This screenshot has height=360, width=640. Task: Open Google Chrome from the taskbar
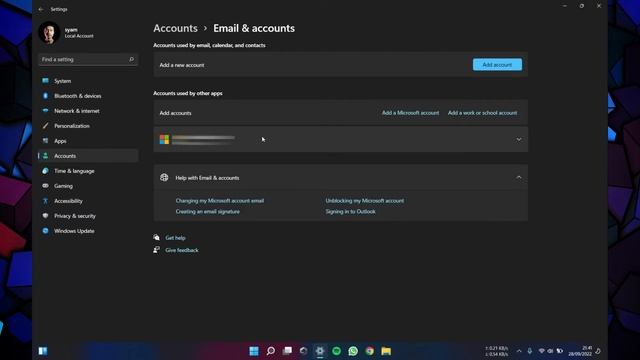pos(370,351)
